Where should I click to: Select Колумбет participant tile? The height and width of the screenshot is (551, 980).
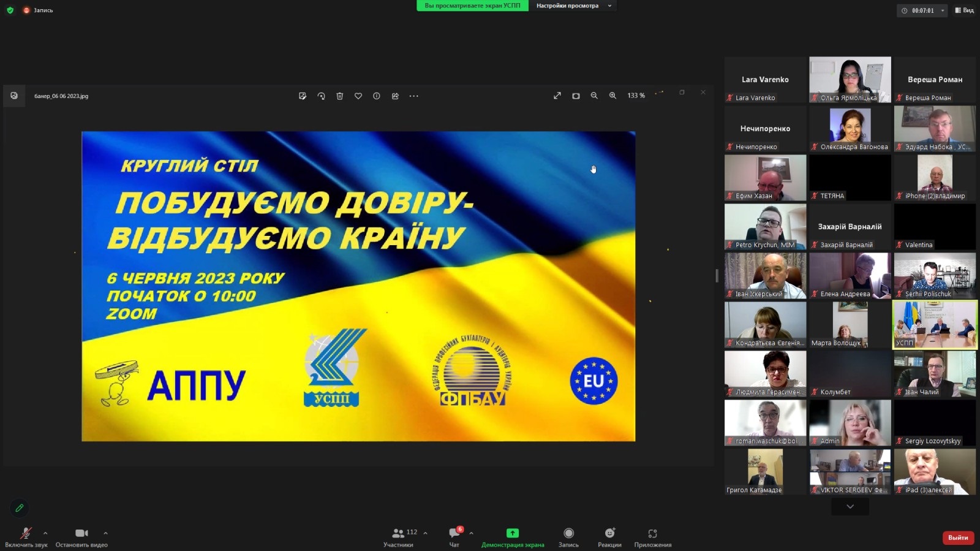(x=850, y=374)
